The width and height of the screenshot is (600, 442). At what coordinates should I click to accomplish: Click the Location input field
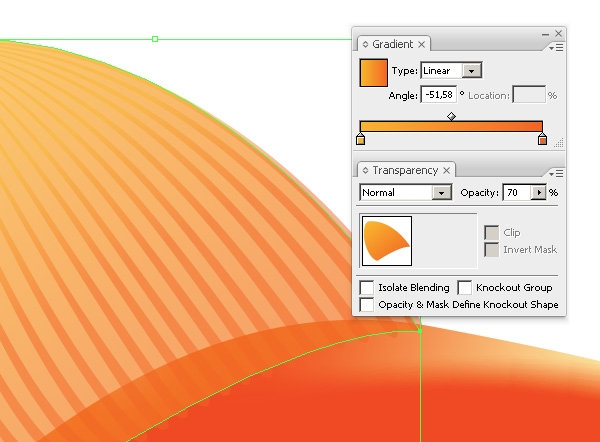[529, 95]
